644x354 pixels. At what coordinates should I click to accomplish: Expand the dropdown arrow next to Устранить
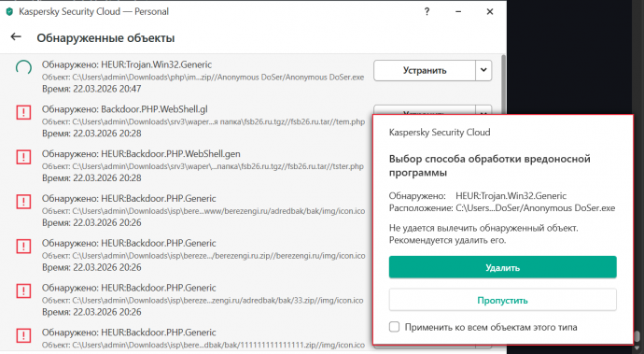click(483, 70)
